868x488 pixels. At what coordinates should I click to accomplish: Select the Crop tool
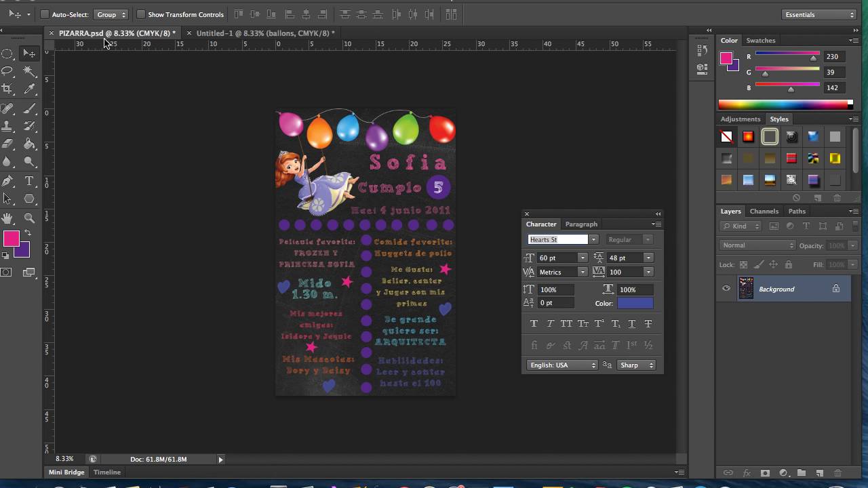pos(7,89)
